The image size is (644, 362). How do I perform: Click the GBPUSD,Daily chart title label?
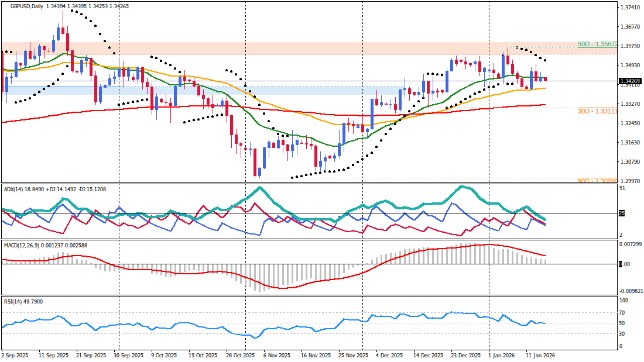(28, 6)
